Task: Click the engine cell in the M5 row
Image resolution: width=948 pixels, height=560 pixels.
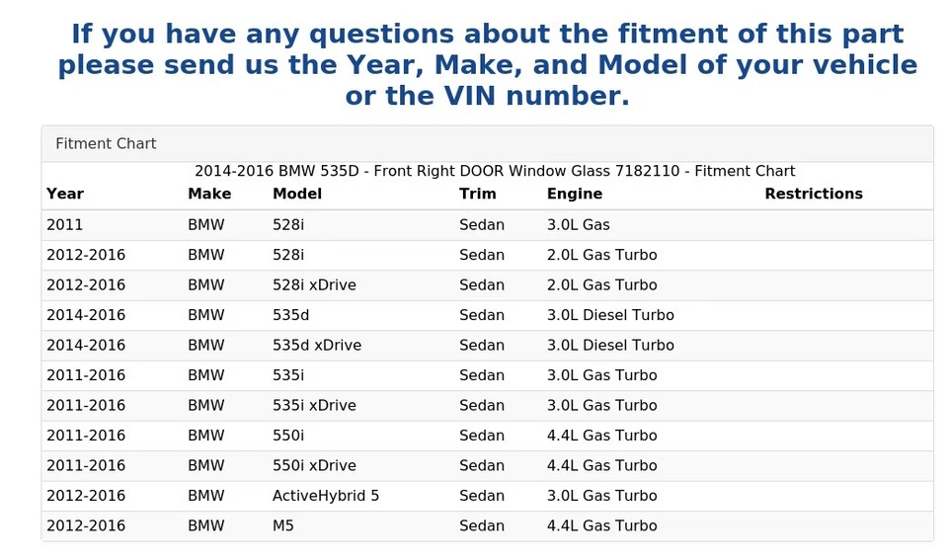Action: tap(601, 525)
